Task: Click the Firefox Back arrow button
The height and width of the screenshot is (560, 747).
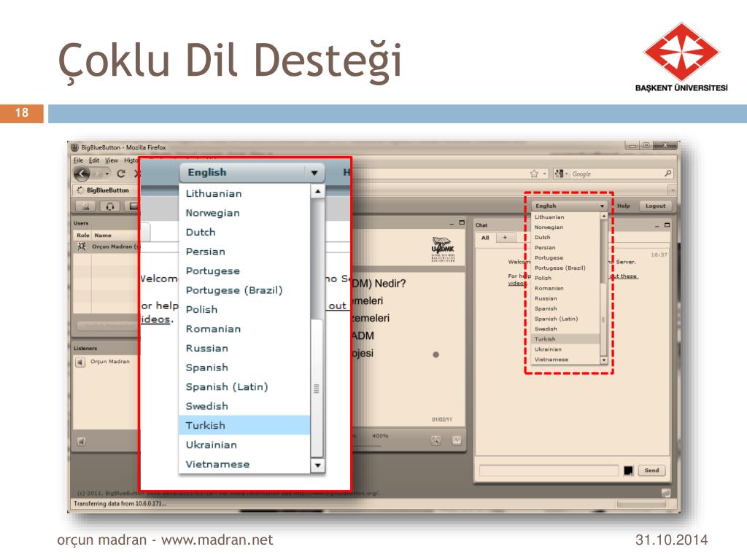Action: (82, 174)
